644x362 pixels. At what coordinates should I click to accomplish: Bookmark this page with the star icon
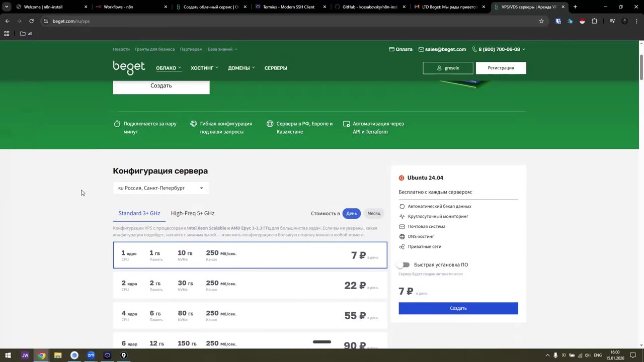pos(541,21)
